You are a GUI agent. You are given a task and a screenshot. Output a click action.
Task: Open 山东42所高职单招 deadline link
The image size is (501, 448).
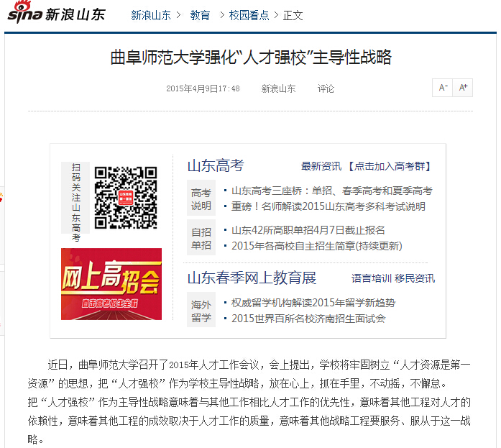tap(308, 230)
